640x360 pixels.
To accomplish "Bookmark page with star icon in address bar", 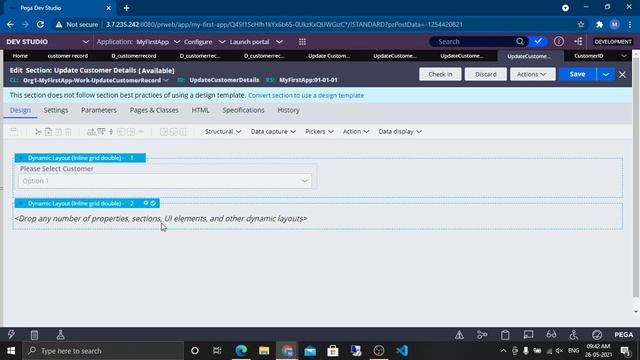I will tap(581, 24).
